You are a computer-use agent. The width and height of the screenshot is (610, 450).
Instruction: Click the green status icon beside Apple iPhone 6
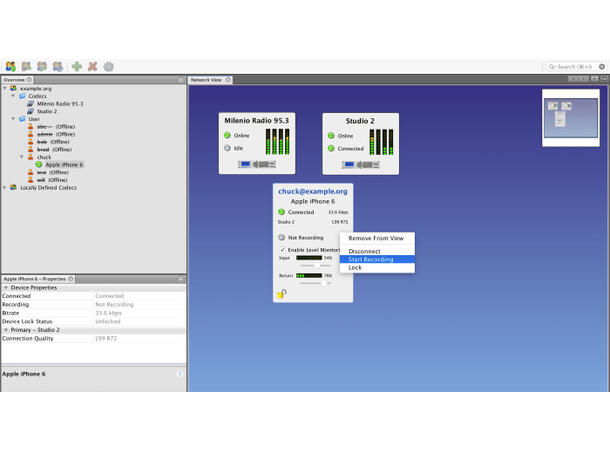click(39, 165)
